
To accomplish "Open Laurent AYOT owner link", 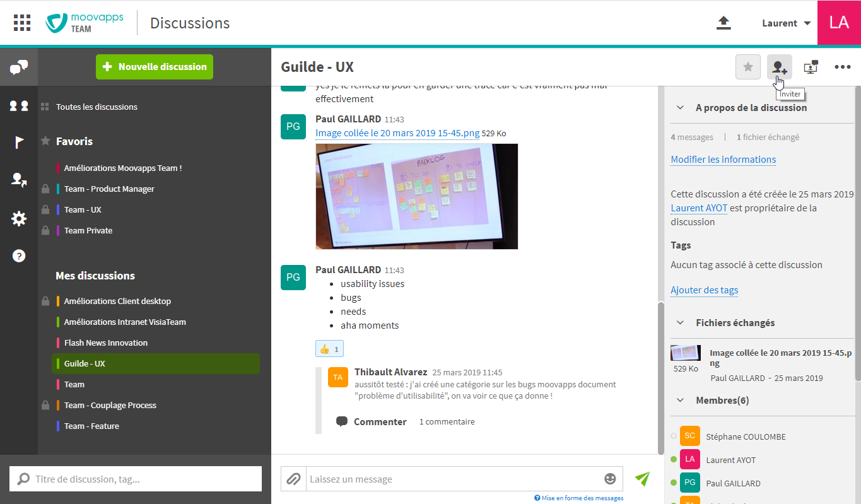I will 699,208.
